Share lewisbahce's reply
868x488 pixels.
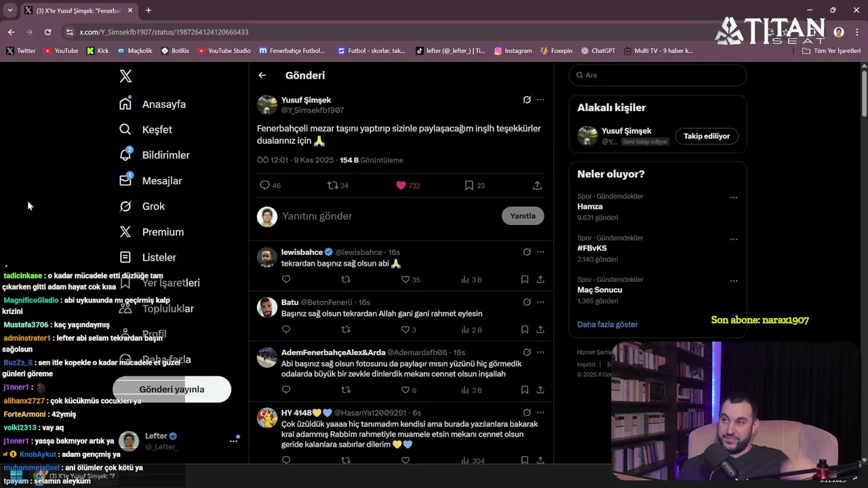(x=540, y=279)
